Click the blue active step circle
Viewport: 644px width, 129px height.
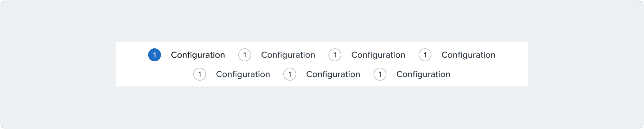(x=155, y=55)
